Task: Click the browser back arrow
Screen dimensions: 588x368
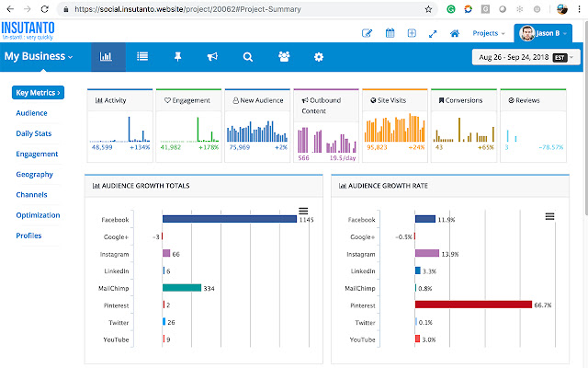Action: [x=10, y=9]
